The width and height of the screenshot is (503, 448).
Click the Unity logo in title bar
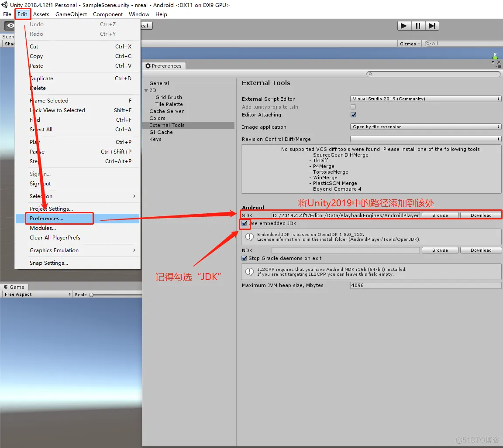point(4,5)
